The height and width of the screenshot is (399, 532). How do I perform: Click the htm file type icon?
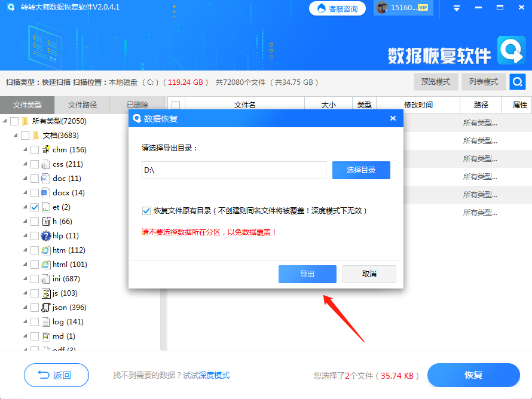[47, 250]
